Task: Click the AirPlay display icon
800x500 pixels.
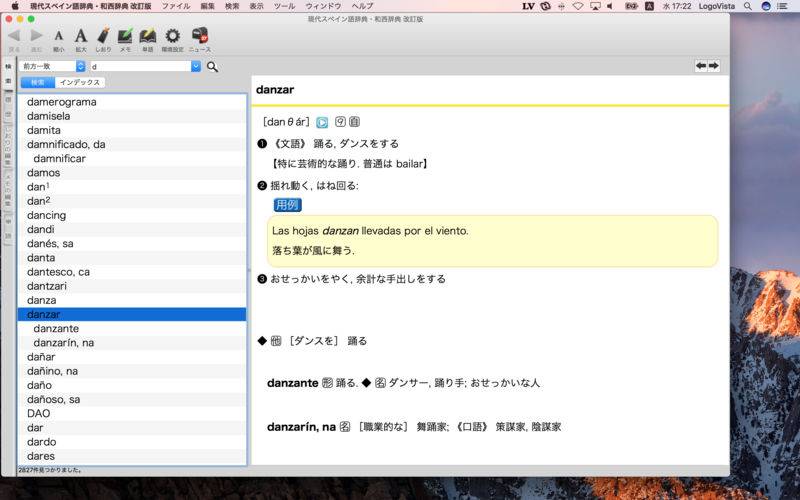Action: (x=595, y=6)
